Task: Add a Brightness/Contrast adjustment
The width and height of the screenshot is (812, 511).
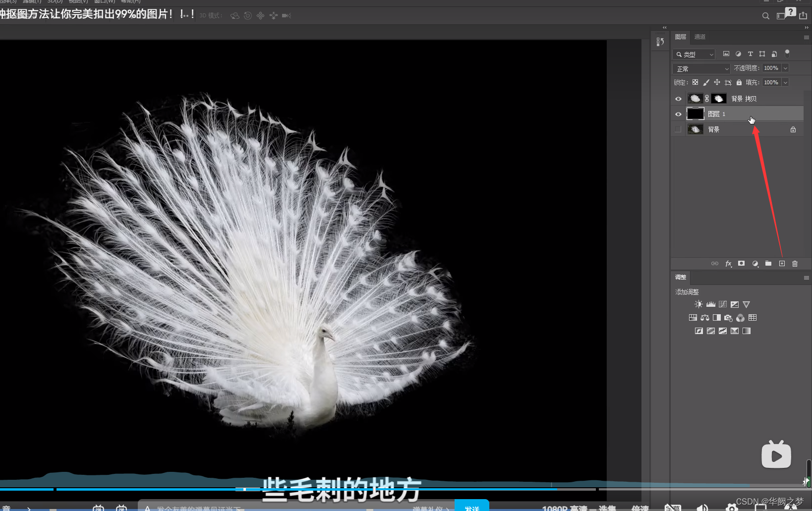Action: (x=698, y=304)
